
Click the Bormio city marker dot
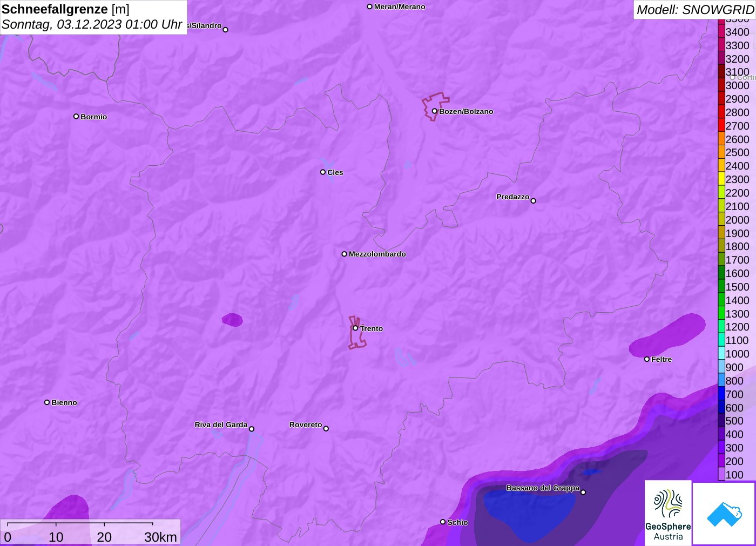tap(76, 116)
